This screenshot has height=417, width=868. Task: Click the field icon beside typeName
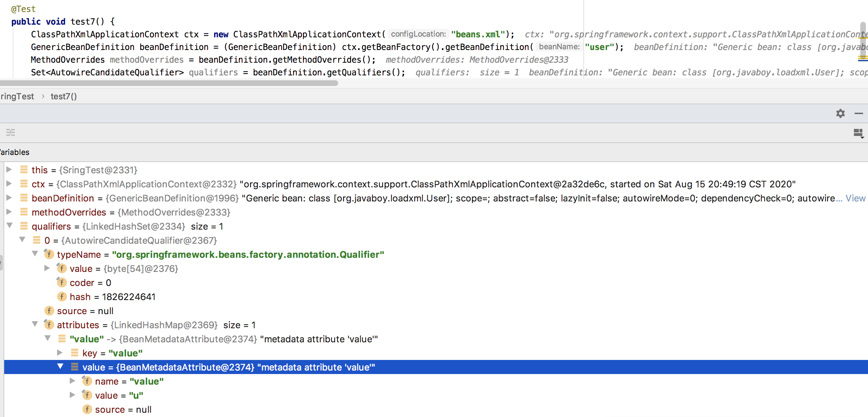click(49, 254)
